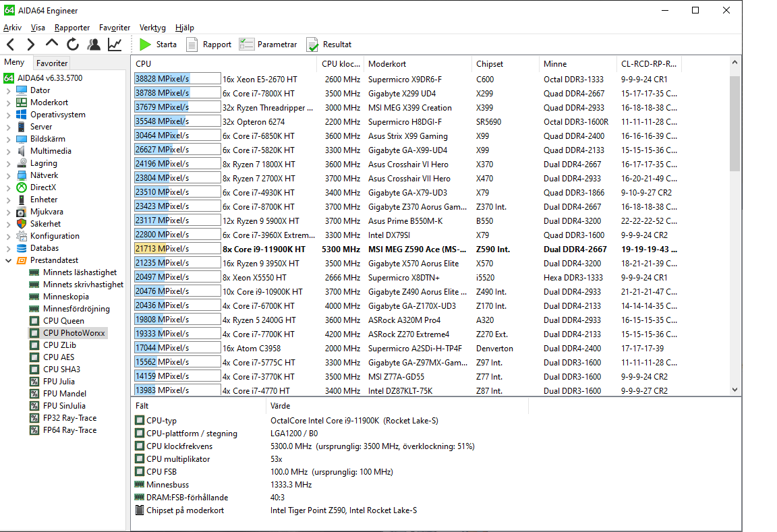The image size is (777, 532).
Task: Click the Forward navigation arrow
Action: coord(31,45)
